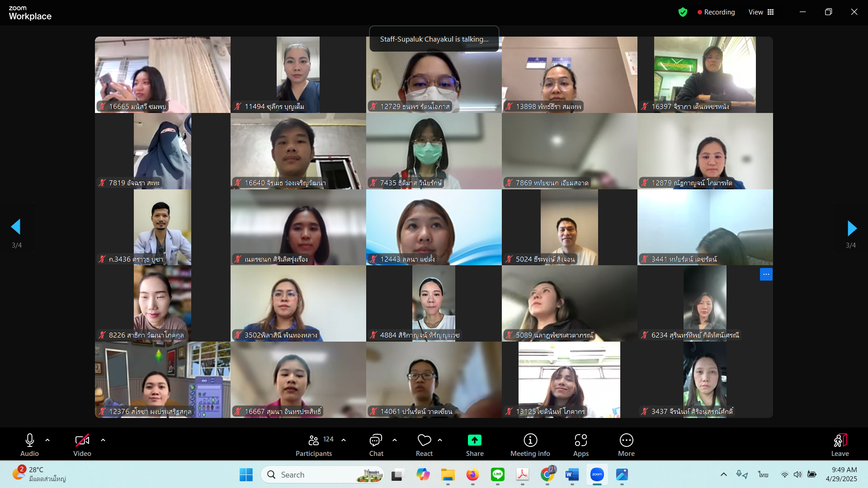The width and height of the screenshot is (868, 488).
Task: Open the Chat panel
Action: pyautogui.click(x=376, y=441)
